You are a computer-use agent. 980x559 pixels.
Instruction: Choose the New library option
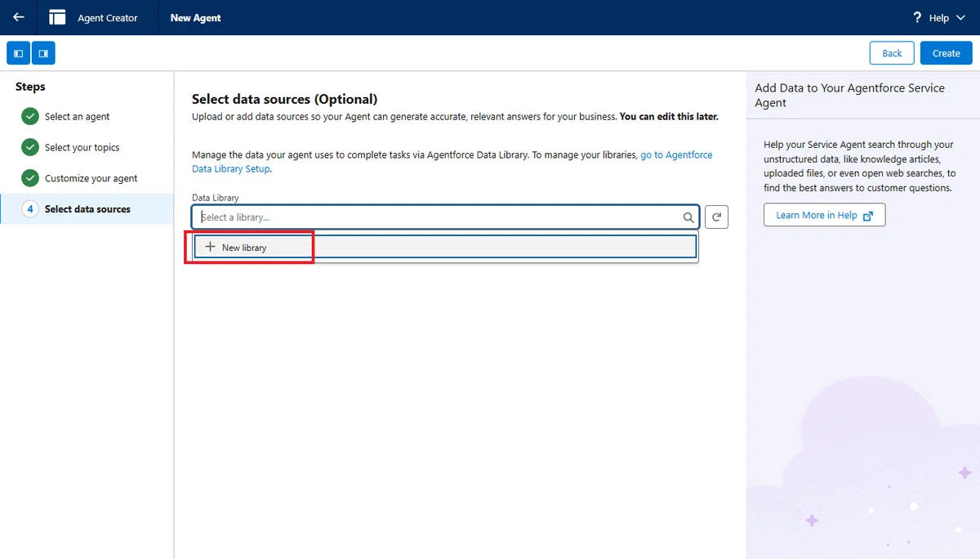pyautogui.click(x=445, y=247)
